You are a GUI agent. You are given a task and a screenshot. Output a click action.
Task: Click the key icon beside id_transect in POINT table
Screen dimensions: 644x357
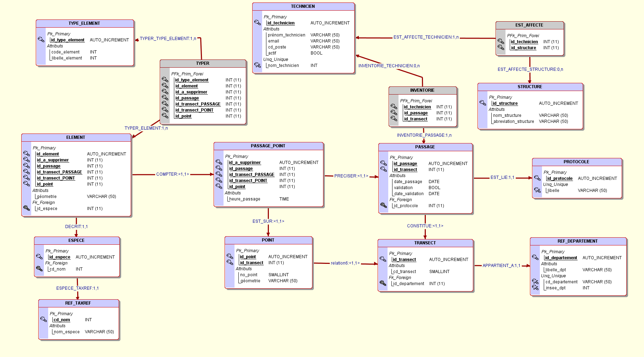point(230,262)
